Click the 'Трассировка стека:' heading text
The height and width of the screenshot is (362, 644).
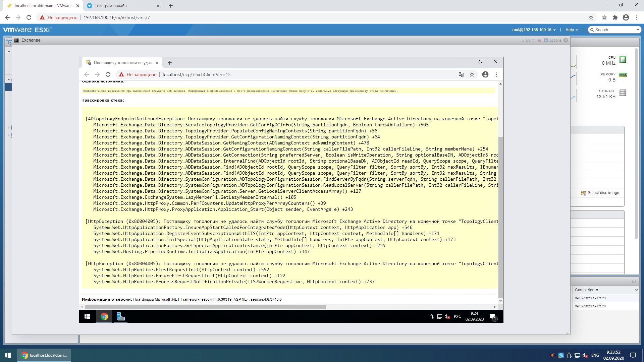(103, 100)
